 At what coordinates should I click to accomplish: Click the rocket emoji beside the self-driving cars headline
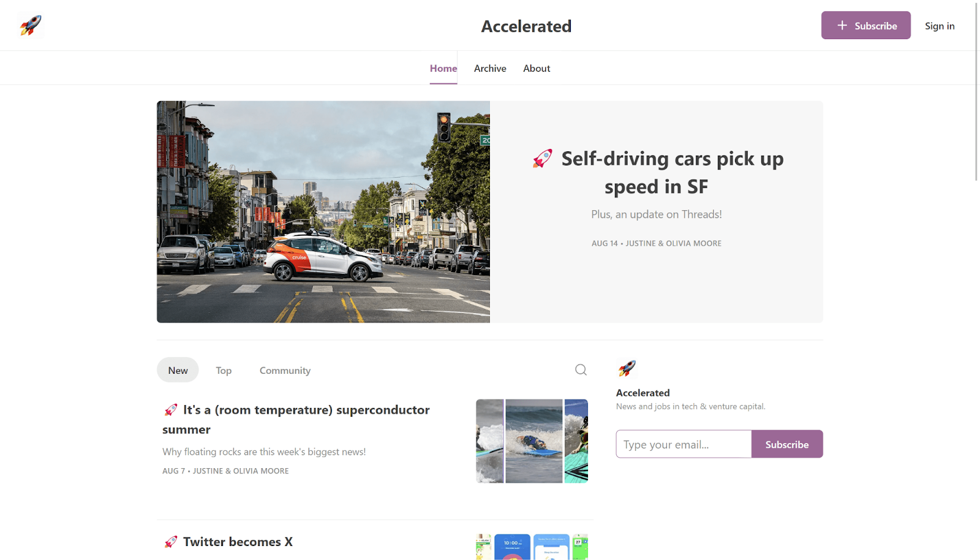pos(541,158)
